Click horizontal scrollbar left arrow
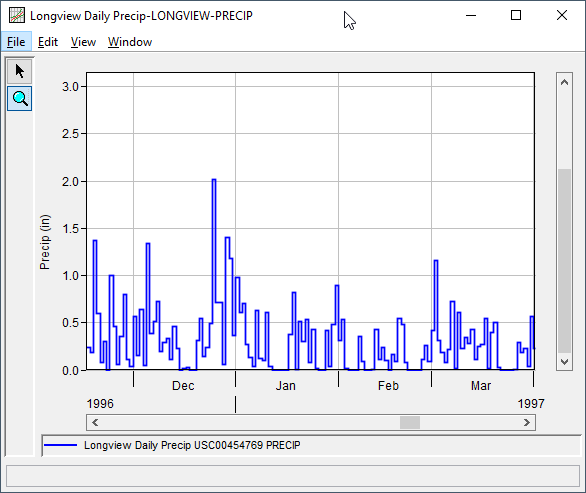586x493 pixels. (95, 422)
